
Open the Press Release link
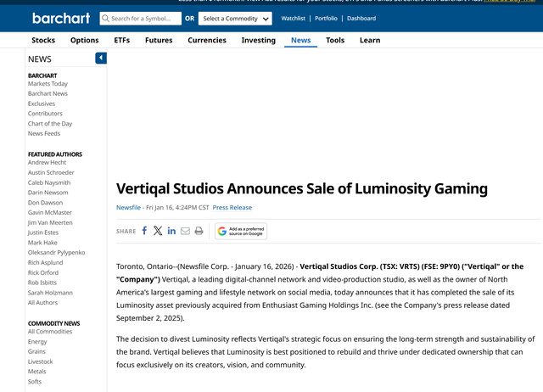232,207
